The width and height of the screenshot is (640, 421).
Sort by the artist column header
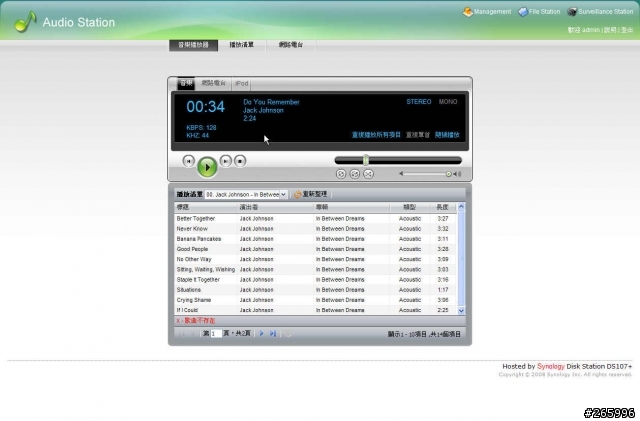(x=275, y=207)
